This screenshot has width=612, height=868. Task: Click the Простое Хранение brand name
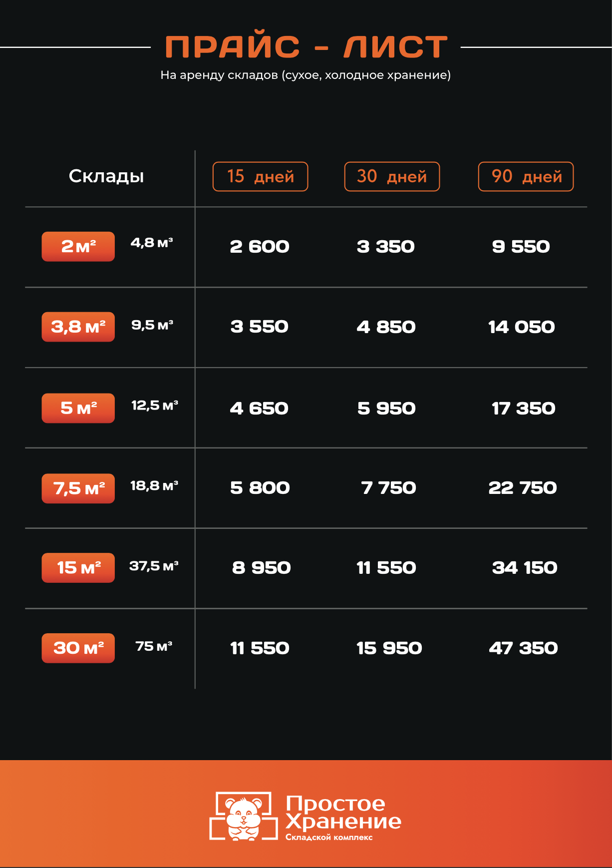pyautogui.click(x=343, y=813)
